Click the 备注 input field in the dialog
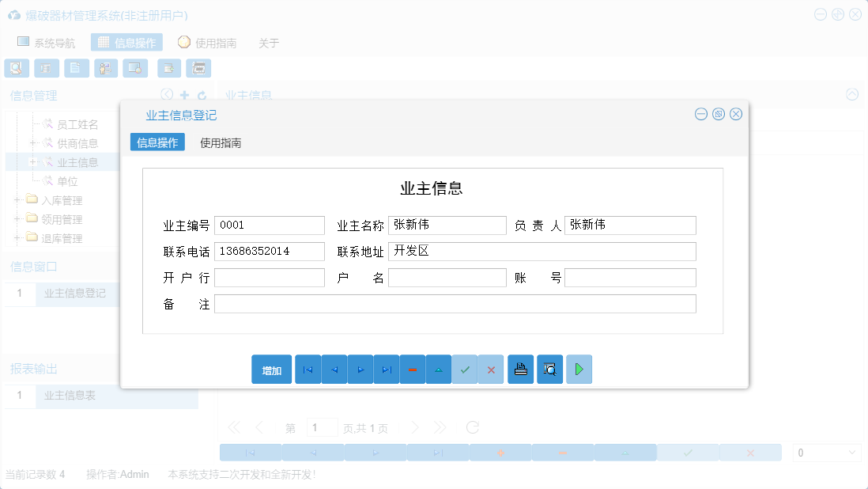Image resolution: width=868 pixels, height=489 pixels. click(x=455, y=303)
